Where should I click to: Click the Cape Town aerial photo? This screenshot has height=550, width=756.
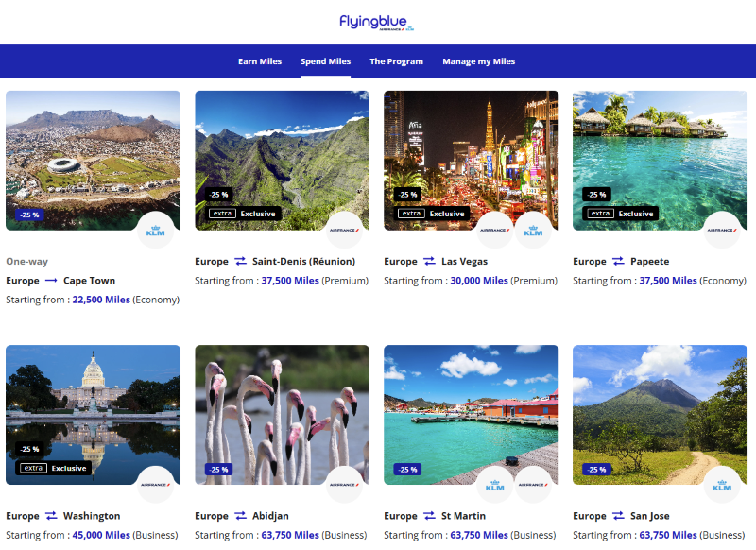[x=93, y=151]
